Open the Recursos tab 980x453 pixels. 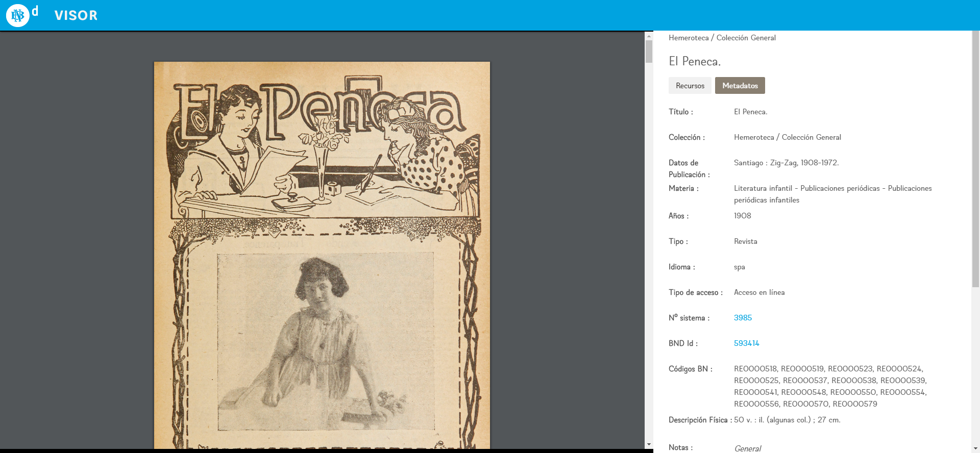point(690,86)
